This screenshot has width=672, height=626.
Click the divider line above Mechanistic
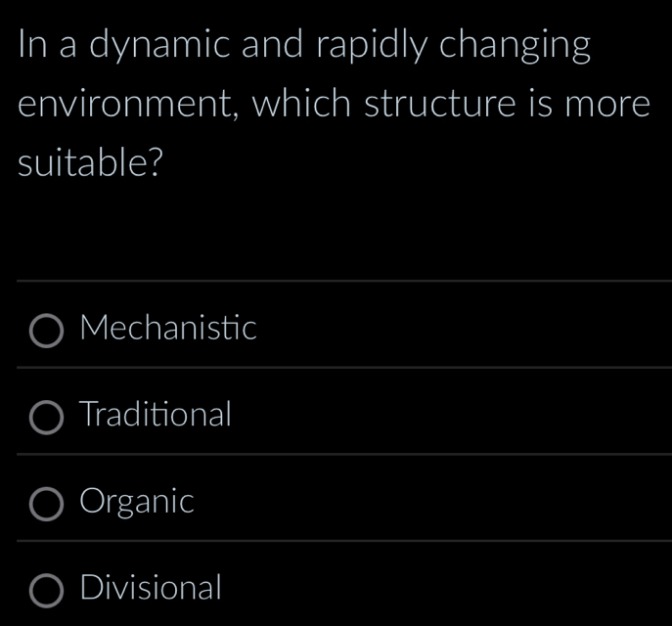point(342,281)
